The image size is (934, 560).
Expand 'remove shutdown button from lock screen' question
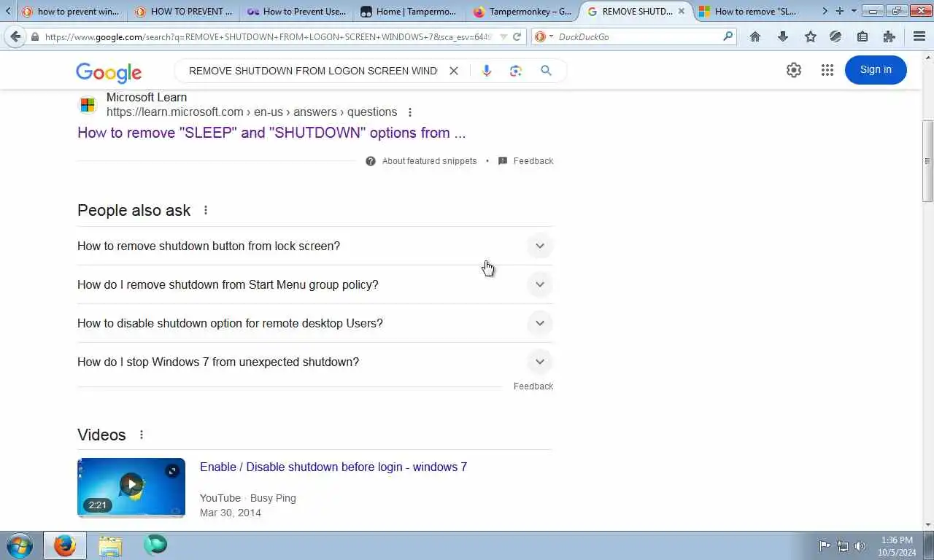[315, 246]
